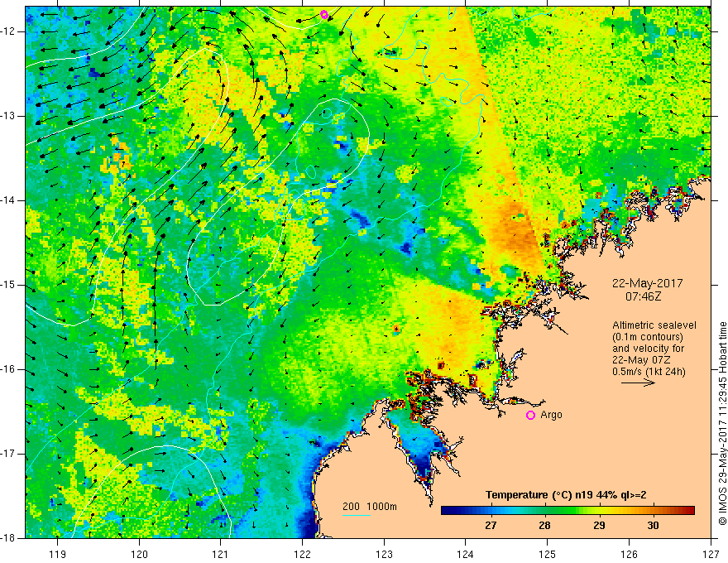The width and height of the screenshot is (728, 563).
Task: Click the longitude label "126"
Action: coord(629,554)
